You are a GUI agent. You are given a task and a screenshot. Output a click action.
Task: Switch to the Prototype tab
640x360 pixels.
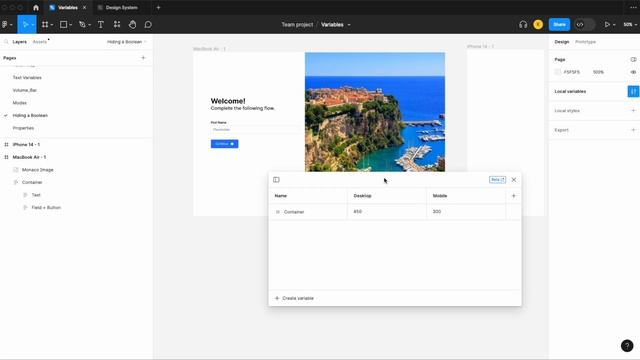585,42
